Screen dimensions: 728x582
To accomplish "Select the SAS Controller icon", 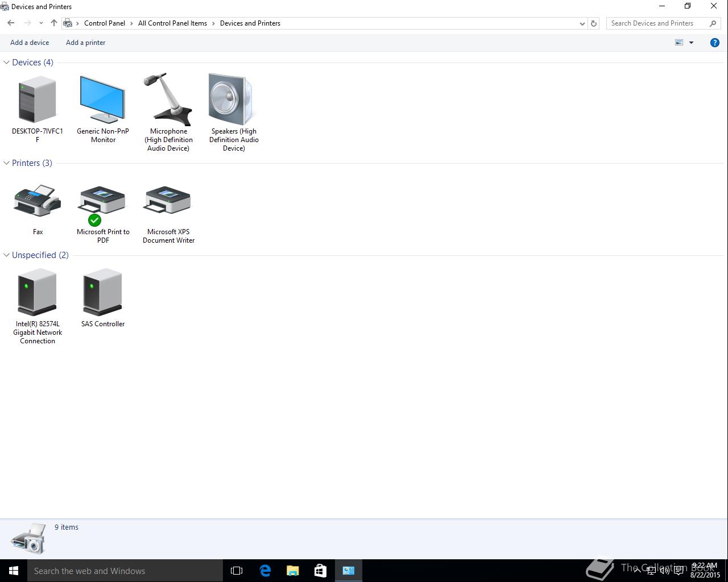I will click(x=102, y=293).
